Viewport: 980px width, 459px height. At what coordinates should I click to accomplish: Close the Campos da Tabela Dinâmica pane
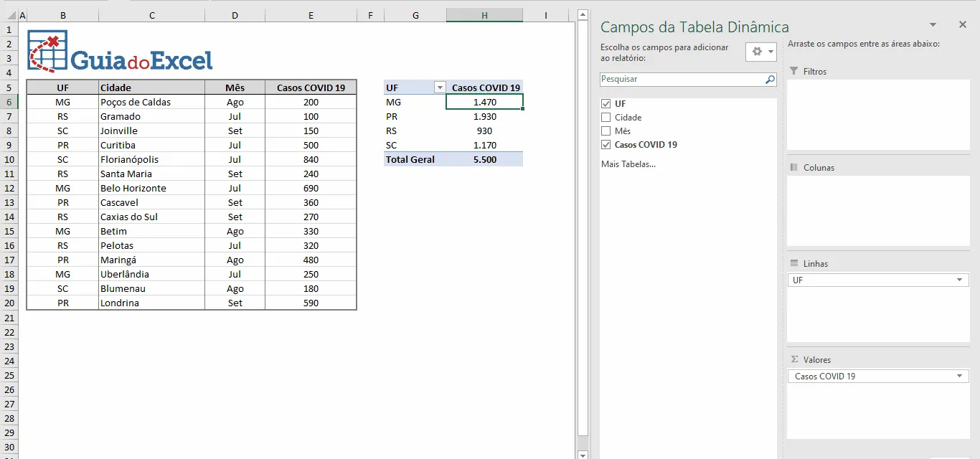963,24
